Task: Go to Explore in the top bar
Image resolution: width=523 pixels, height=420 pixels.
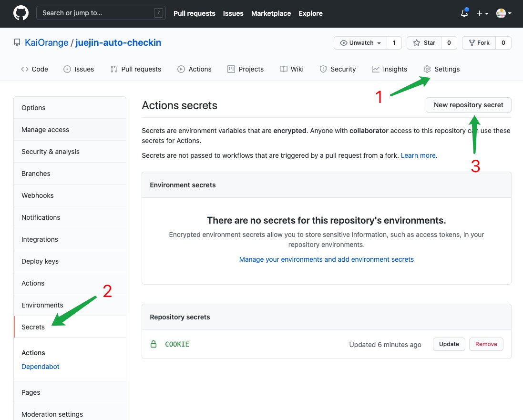Action: point(310,13)
